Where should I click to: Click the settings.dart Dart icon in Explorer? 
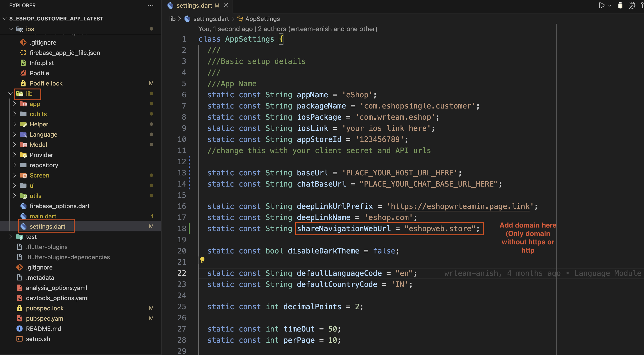point(23,227)
